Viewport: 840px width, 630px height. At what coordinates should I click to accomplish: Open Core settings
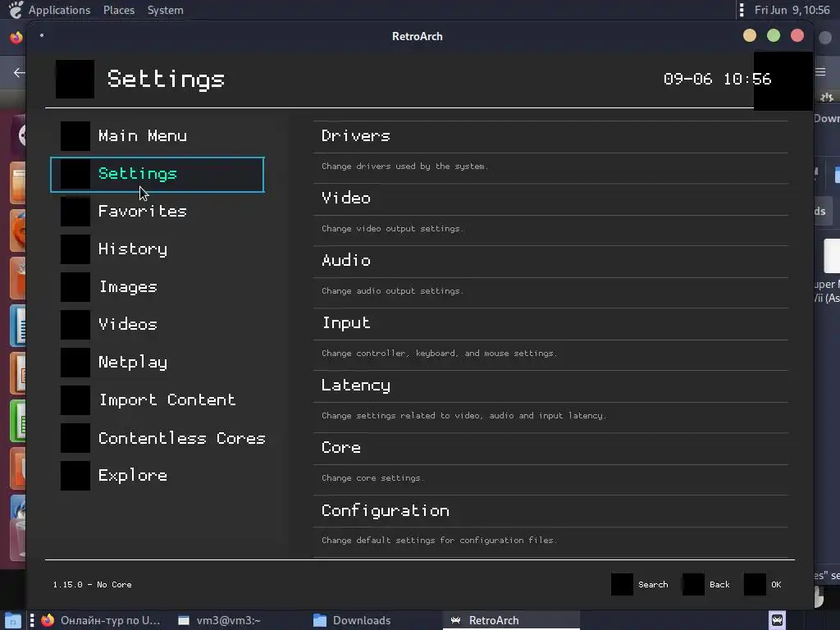pyautogui.click(x=550, y=464)
